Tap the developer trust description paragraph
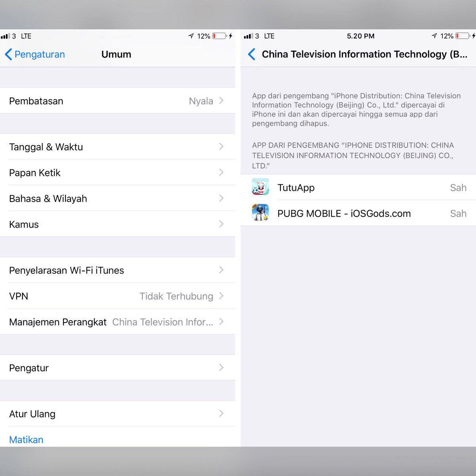476x476 pixels. pyautogui.click(x=356, y=109)
